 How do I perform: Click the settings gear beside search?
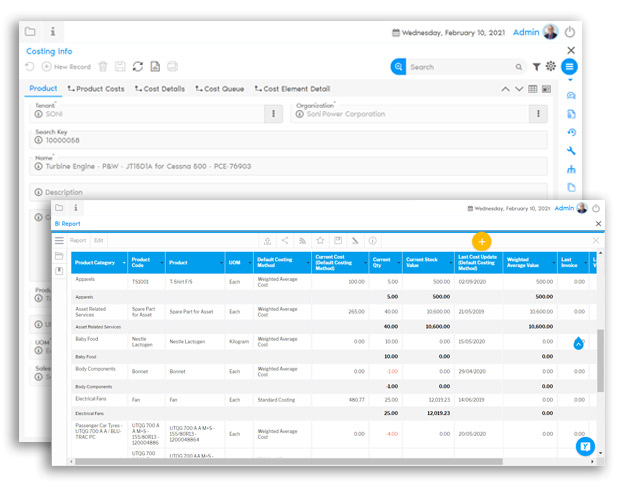550,67
